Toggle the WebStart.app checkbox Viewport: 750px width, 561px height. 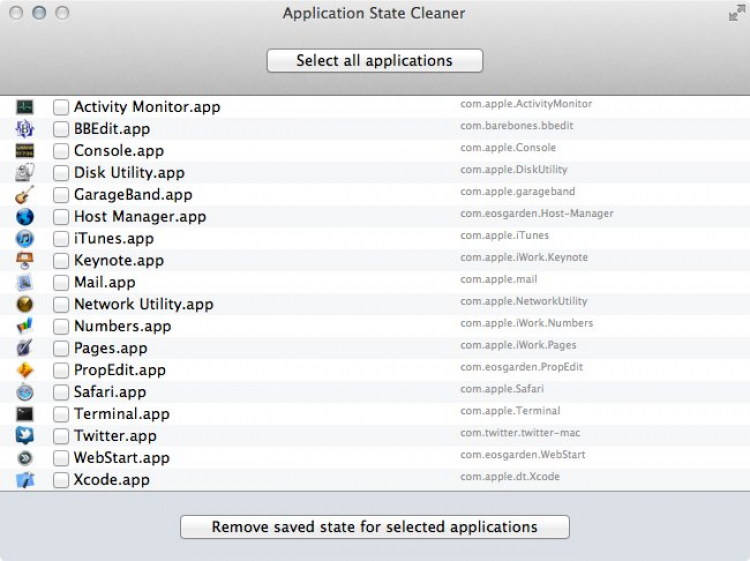tap(61, 458)
